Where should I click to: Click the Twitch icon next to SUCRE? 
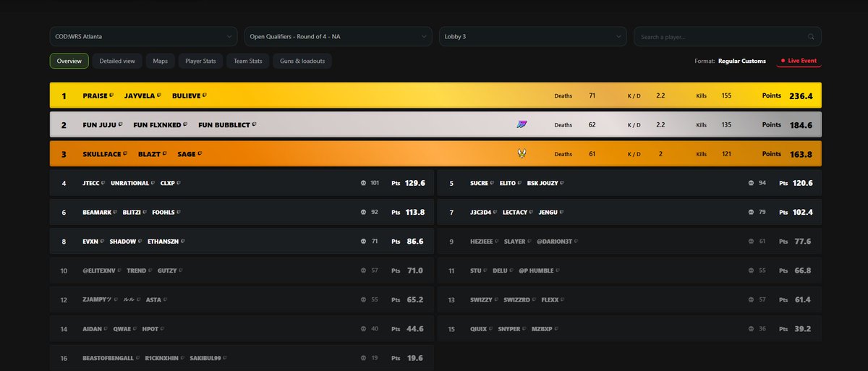[493, 184]
